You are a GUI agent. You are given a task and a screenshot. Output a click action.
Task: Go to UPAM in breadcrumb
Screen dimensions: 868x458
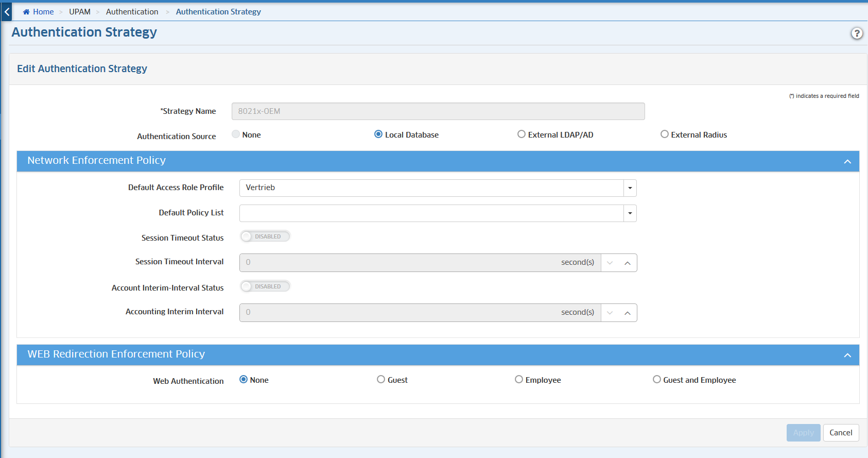tap(80, 12)
